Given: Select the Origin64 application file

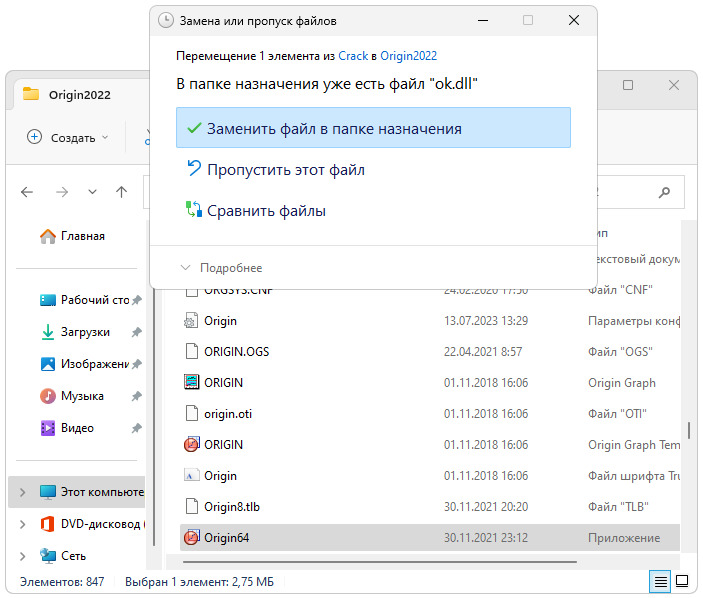Looking at the screenshot, I should click(x=430, y=537).
